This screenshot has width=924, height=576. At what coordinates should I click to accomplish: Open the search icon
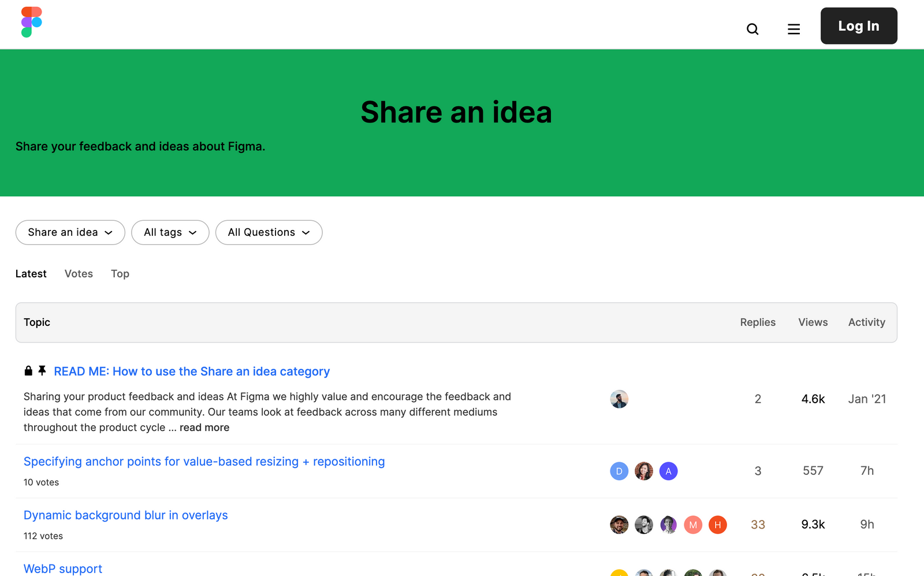point(752,29)
